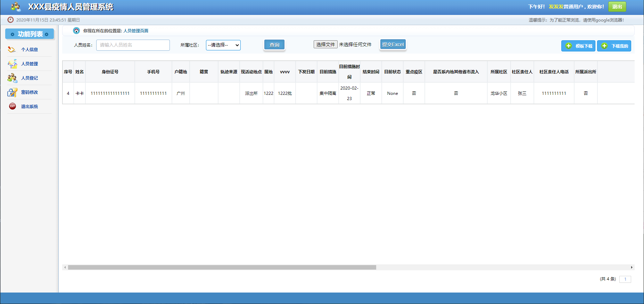The width and height of the screenshot is (644, 304).
Task: Click the 共 4 条 record count text
Action: [608, 279]
